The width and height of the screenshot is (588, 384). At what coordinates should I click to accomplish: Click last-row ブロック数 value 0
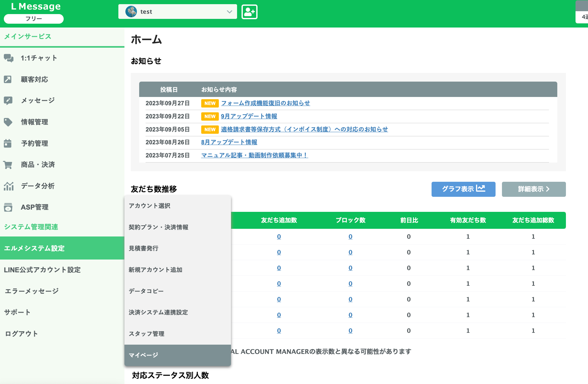pyautogui.click(x=351, y=331)
